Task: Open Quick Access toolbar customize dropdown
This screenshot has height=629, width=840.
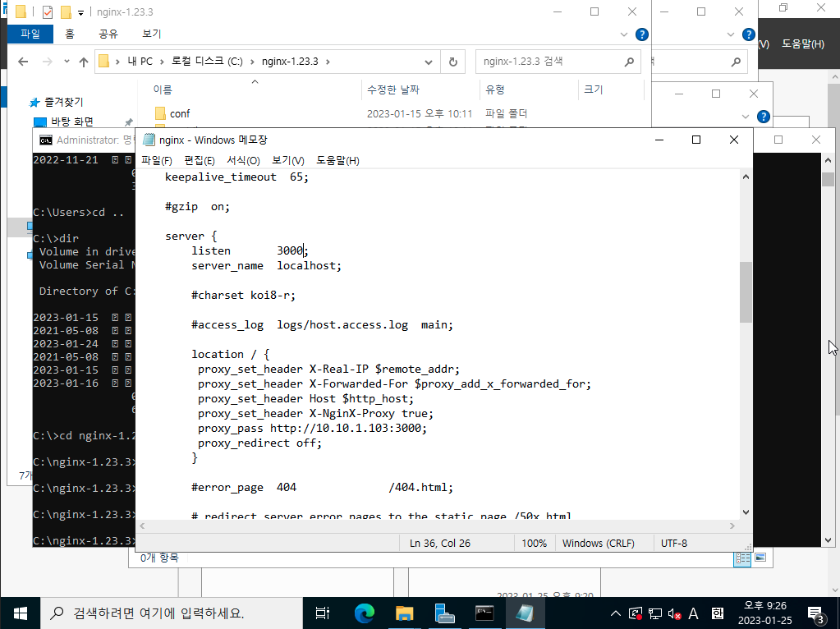Action: point(81,12)
